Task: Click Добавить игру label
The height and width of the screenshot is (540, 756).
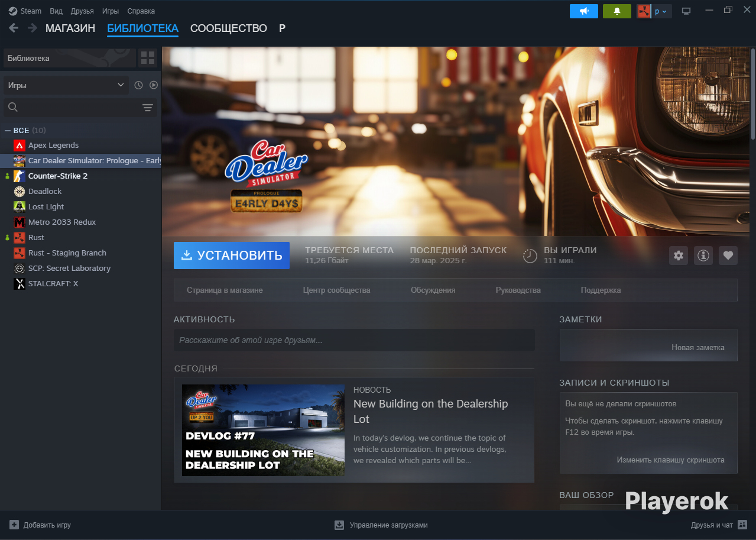Action: pyautogui.click(x=47, y=525)
